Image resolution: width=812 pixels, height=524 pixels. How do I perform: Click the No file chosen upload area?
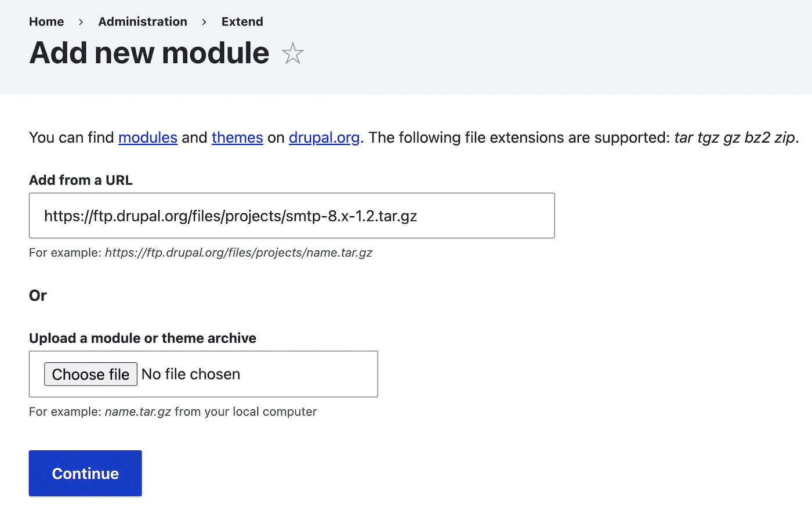191,374
